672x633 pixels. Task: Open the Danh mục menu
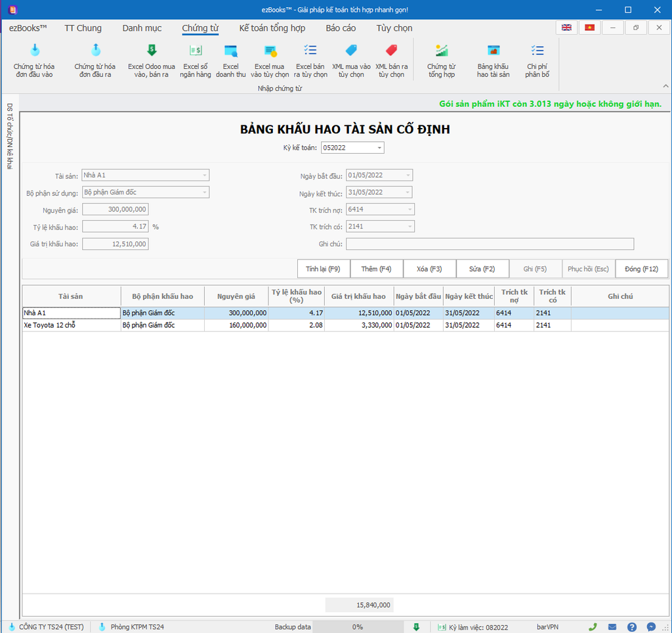(x=142, y=28)
